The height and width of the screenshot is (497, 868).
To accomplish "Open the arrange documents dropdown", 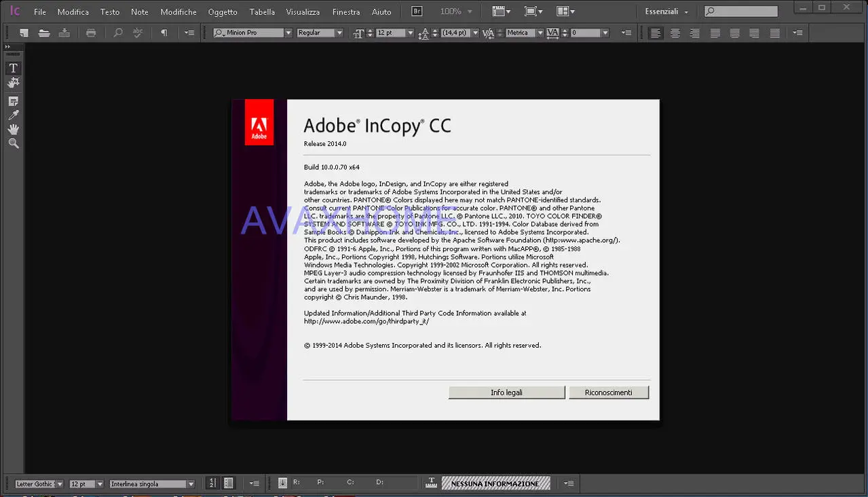I will pyautogui.click(x=565, y=12).
